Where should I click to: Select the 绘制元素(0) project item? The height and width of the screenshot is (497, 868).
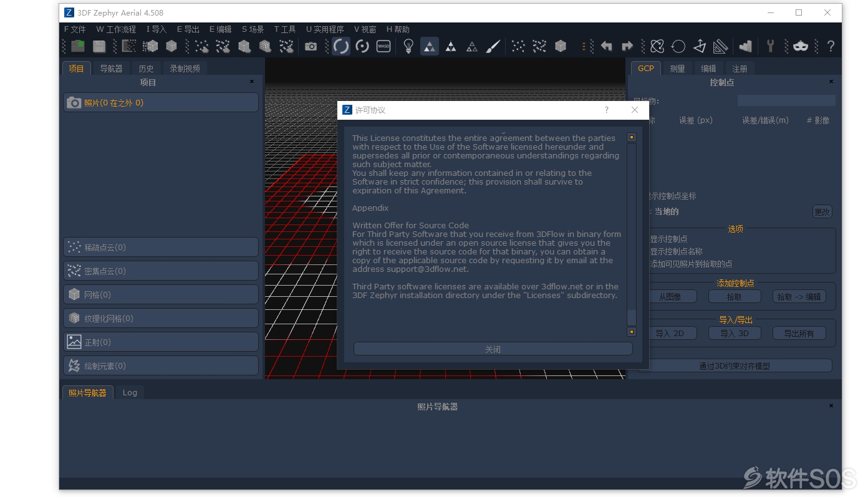coord(161,365)
